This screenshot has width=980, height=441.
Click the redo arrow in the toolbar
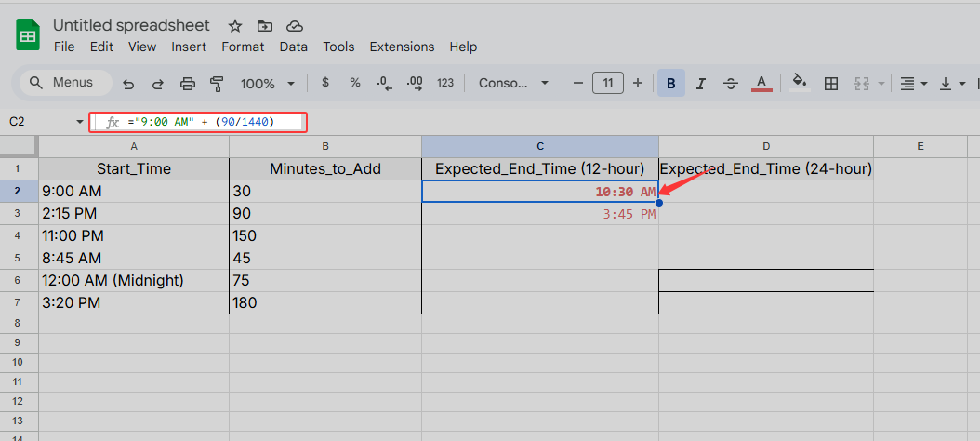pos(158,84)
